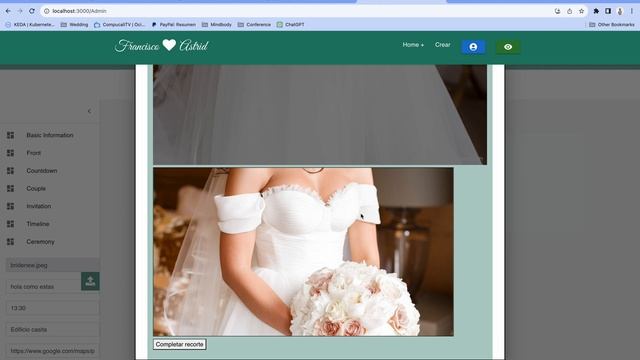Toggle preview with green eye button
The image size is (640, 360).
(x=508, y=47)
